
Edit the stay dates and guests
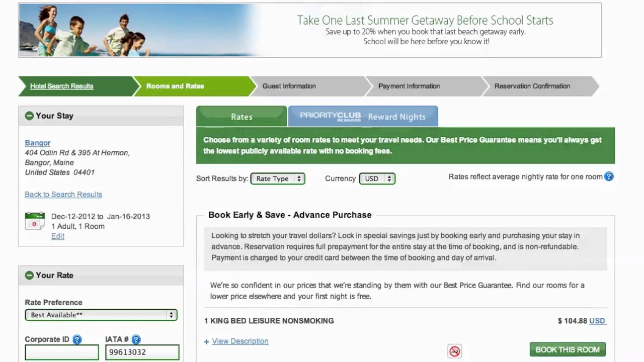click(x=58, y=236)
